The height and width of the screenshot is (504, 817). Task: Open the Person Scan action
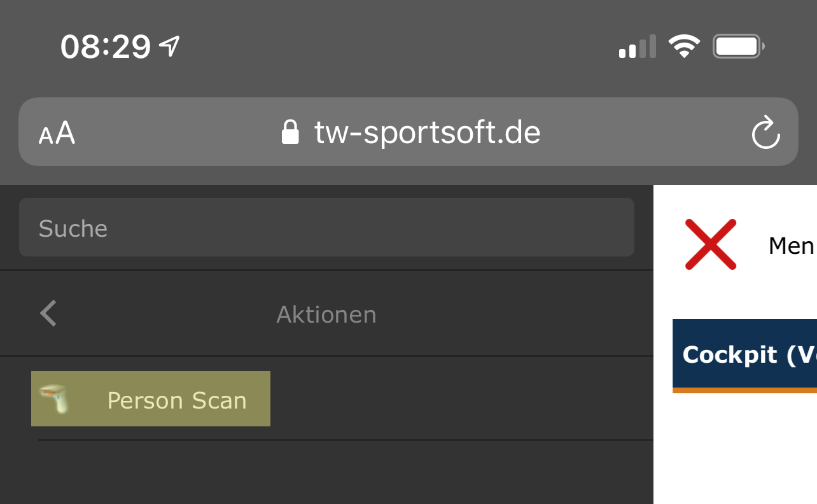176,400
